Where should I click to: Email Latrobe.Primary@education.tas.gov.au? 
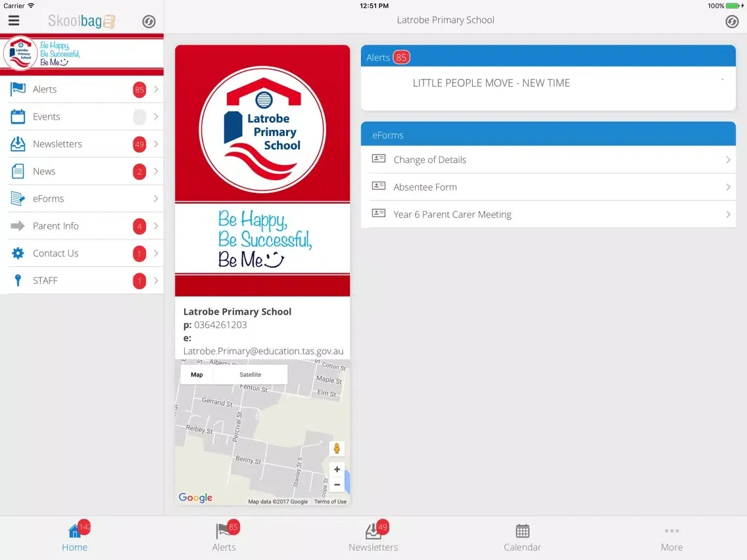pos(263,351)
